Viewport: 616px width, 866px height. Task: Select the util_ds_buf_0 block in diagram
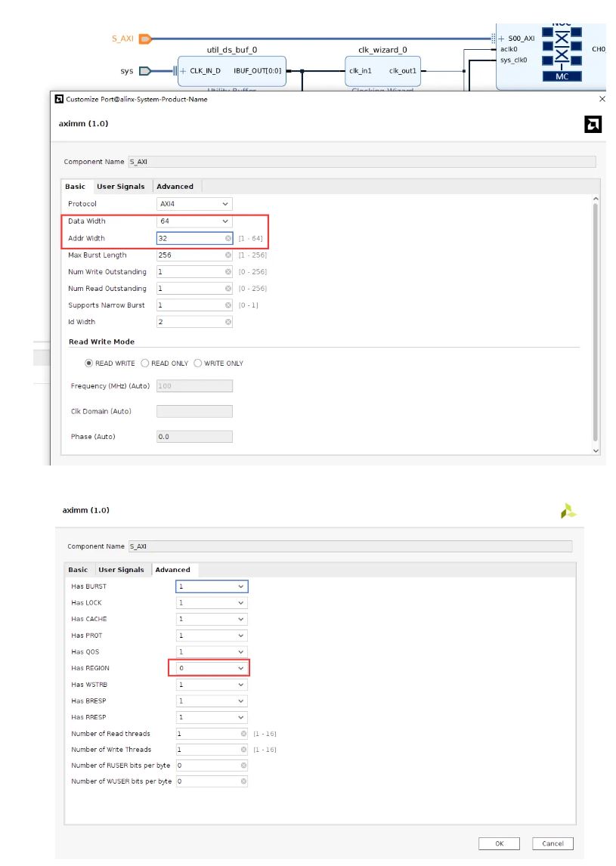[x=232, y=71]
